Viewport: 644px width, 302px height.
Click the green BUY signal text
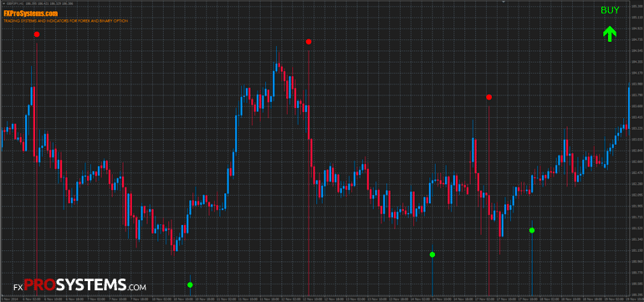coord(610,11)
